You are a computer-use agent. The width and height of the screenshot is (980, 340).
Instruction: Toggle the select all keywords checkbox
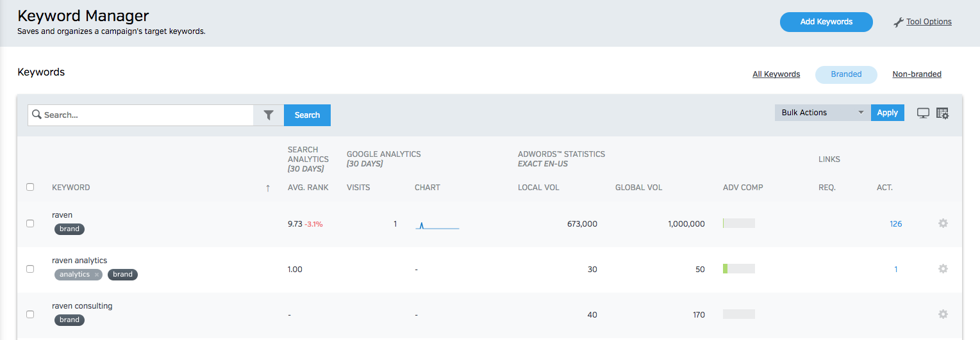coord(30,187)
